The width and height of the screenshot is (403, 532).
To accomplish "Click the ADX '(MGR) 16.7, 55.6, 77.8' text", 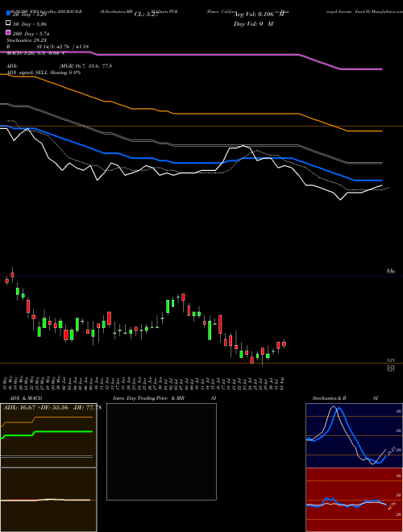I will pyautogui.click(x=85, y=66).
